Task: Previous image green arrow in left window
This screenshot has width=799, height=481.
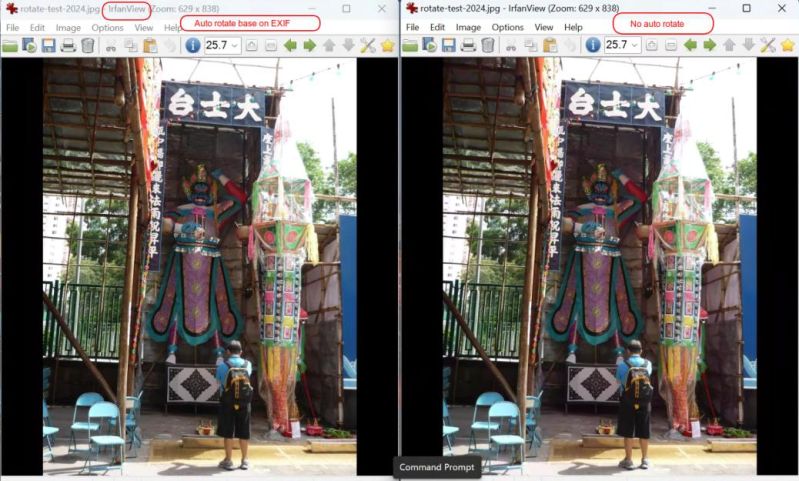Action: [290, 46]
